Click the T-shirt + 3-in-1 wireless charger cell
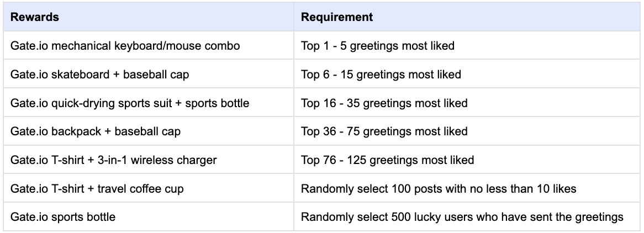Viewport: 644px width, 233px height. point(113,160)
